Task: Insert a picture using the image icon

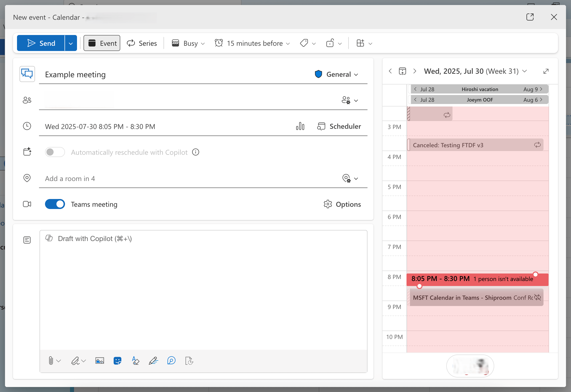Action: click(99, 360)
